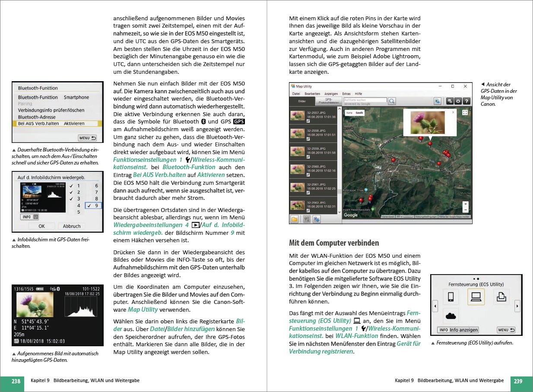Select the laptop icon for EOS Utility
533x392 pixels.
(476, 297)
